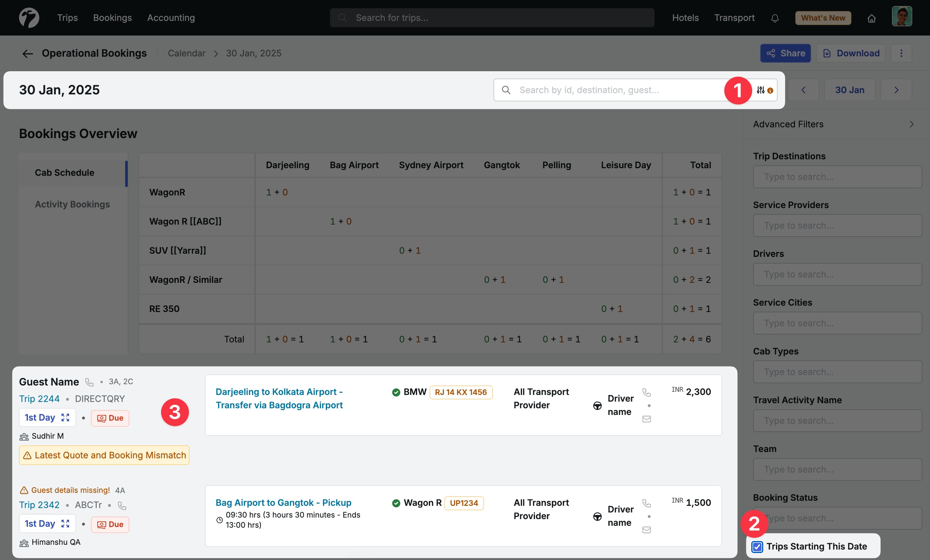This screenshot has height=560, width=930.
Task: Open the three-dot more options menu
Action: (x=901, y=53)
